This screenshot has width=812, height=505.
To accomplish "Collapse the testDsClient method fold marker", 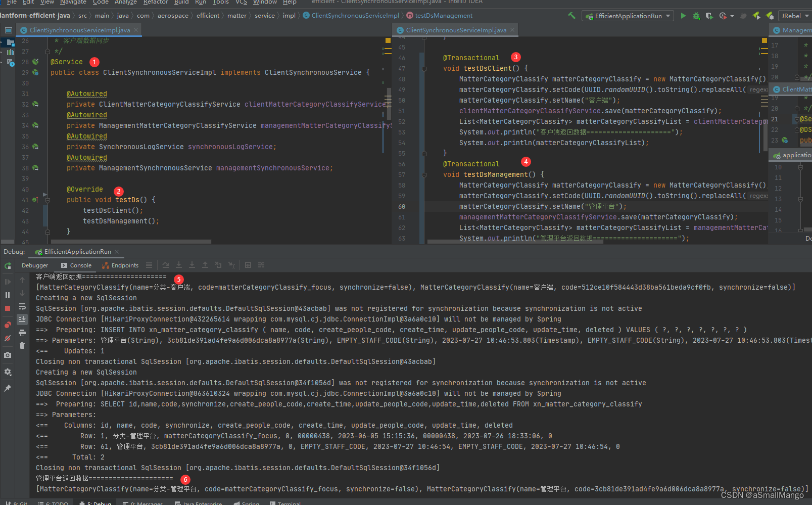I will click(424, 69).
